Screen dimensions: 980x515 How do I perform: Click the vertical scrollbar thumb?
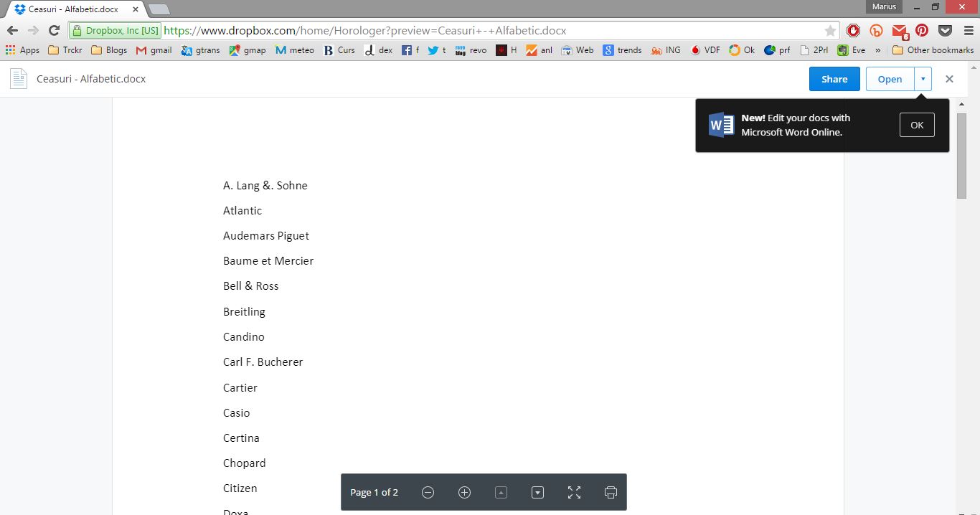coord(962,155)
